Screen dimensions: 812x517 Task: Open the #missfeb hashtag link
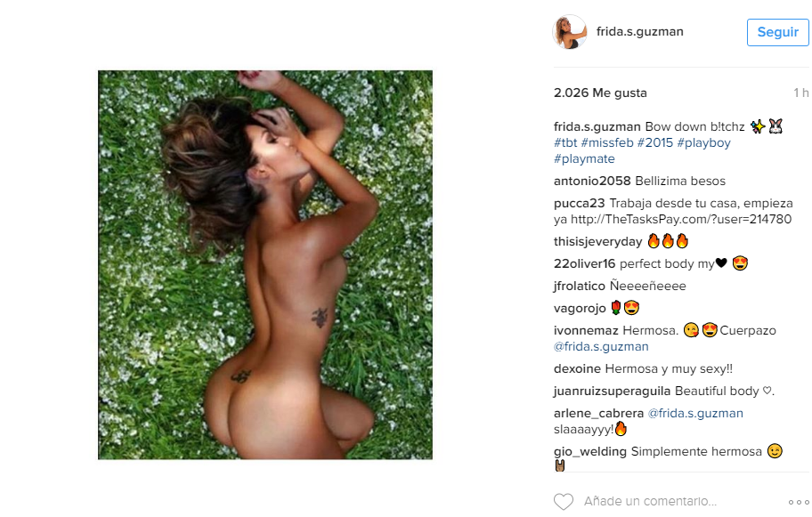pyautogui.click(x=607, y=143)
